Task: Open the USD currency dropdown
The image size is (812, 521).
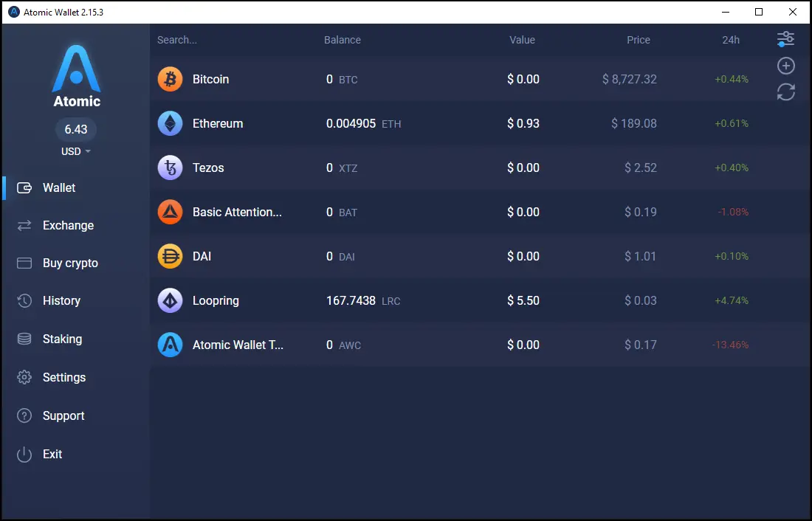Action: [76, 151]
